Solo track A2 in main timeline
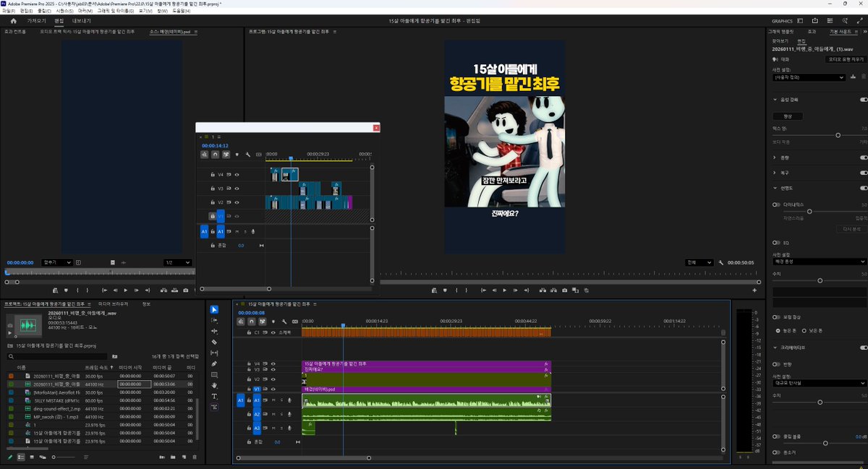The width and height of the screenshot is (868, 469). (281, 414)
